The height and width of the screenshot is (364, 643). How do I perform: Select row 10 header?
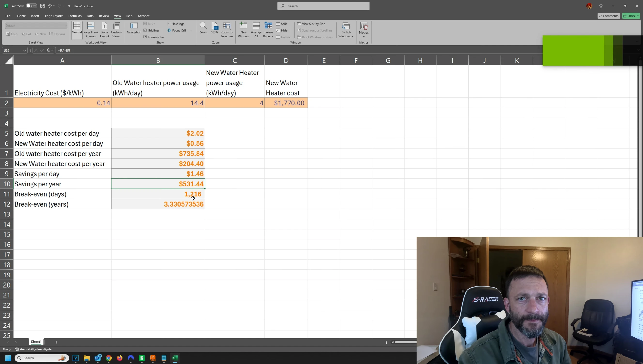point(7,184)
